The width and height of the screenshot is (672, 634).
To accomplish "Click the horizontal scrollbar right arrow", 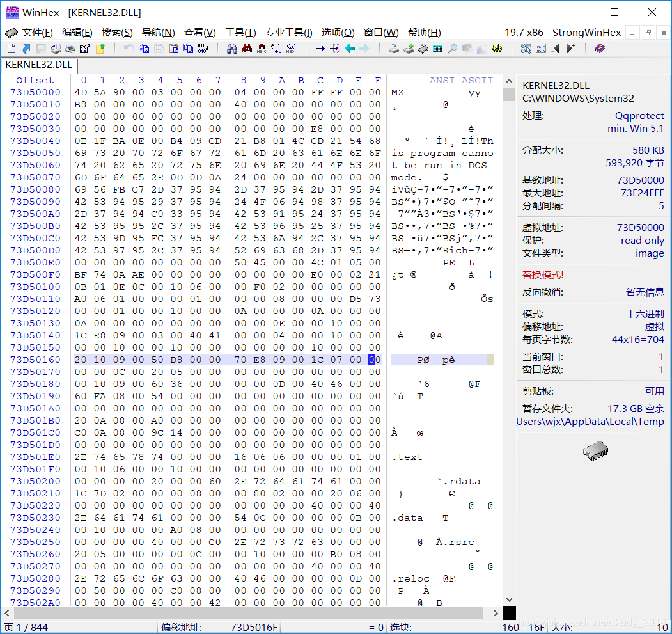I will click(496, 613).
